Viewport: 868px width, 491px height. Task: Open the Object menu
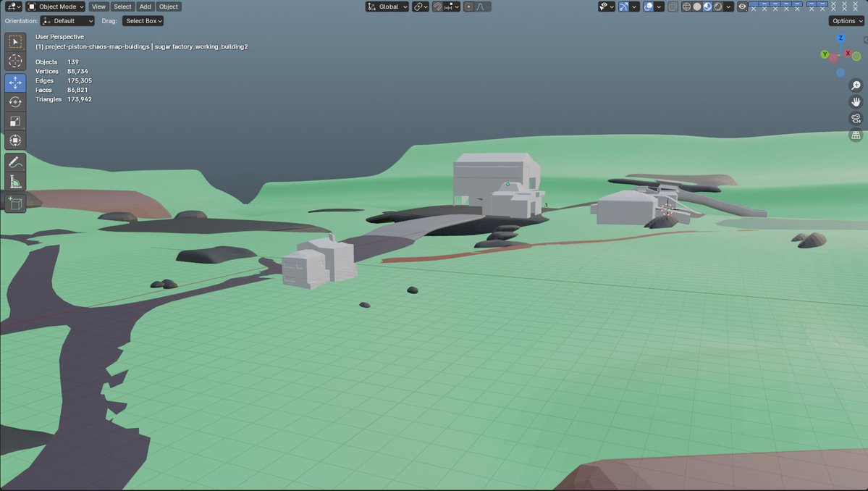(168, 6)
